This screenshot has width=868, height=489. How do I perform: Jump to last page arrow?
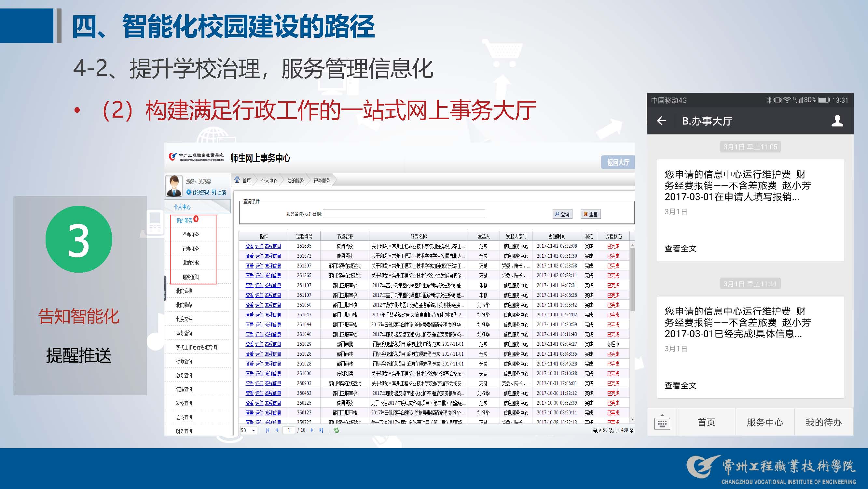(321, 430)
